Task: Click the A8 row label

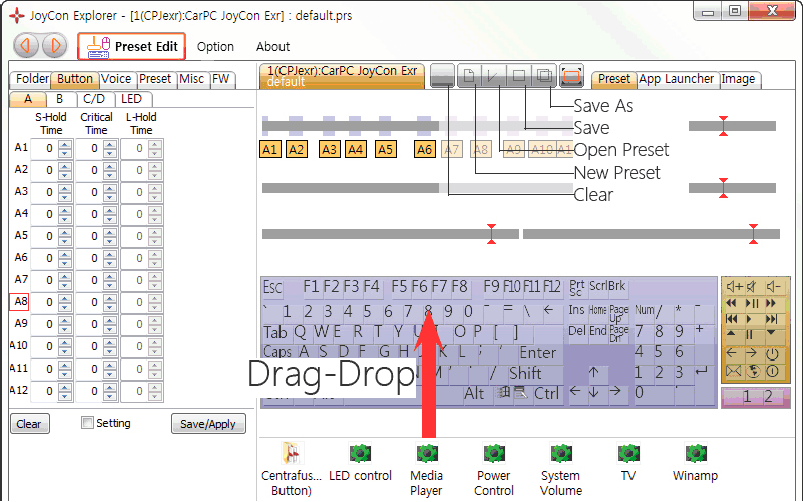Action: pyautogui.click(x=19, y=302)
